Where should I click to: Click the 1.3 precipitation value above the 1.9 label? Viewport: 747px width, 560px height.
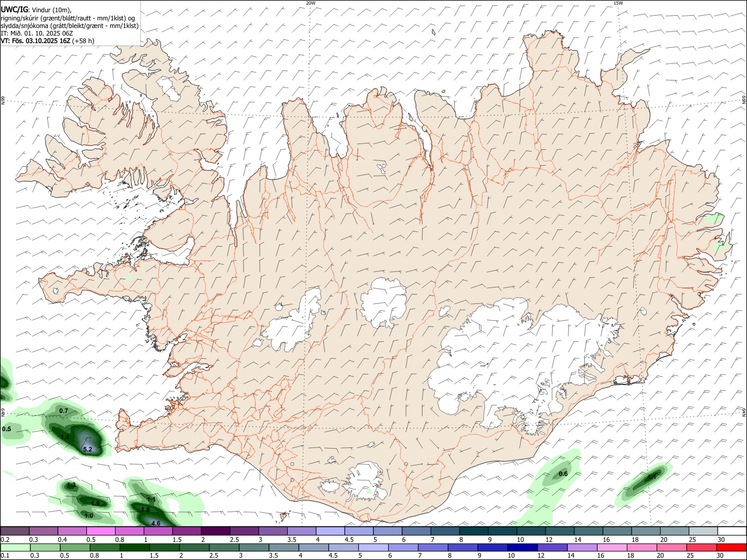(71, 485)
